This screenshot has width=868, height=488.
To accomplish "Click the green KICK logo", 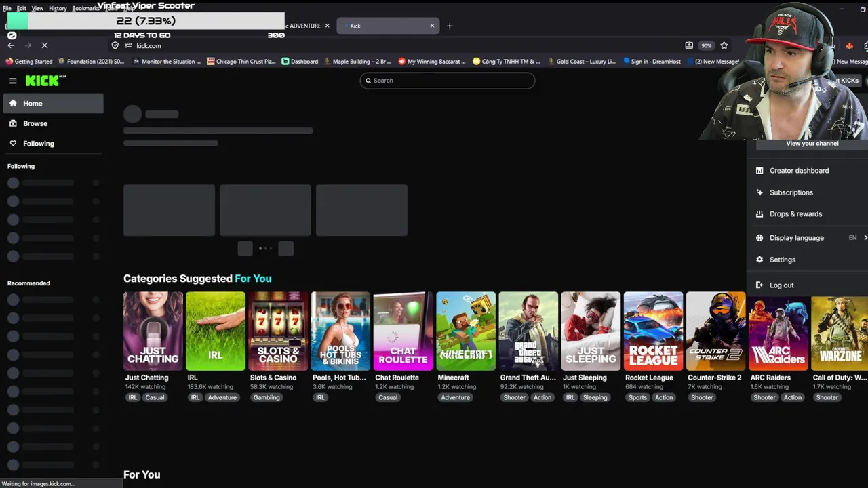I will (x=45, y=81).
